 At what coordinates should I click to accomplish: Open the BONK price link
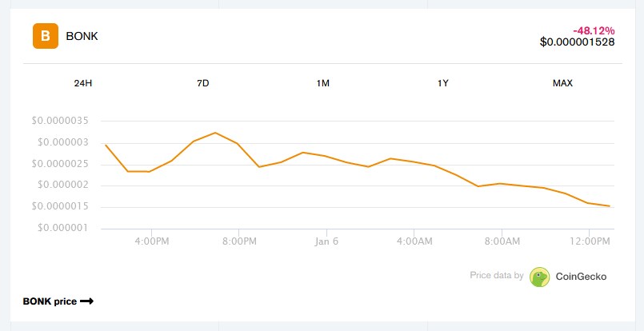58,301
